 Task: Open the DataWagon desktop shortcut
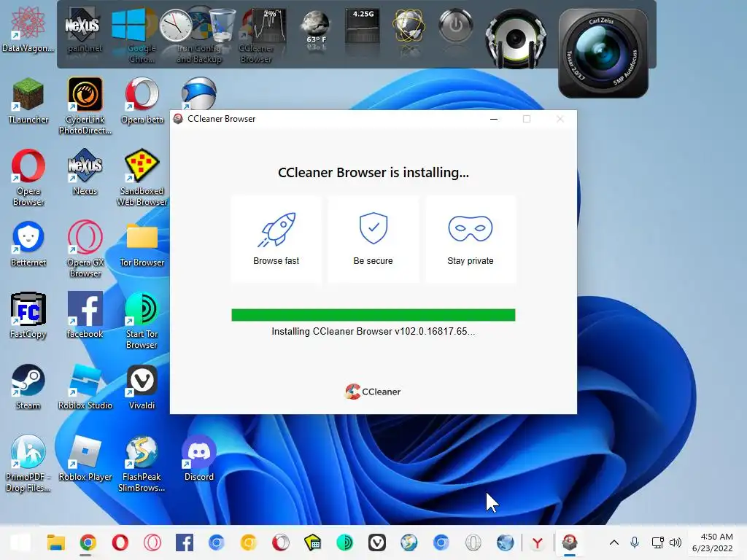28,28
